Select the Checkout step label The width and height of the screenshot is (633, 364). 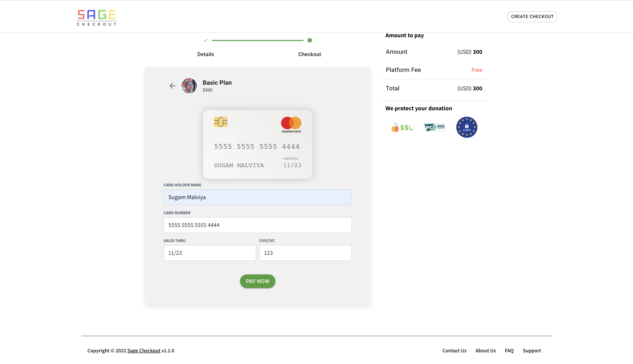click(310, 54)
